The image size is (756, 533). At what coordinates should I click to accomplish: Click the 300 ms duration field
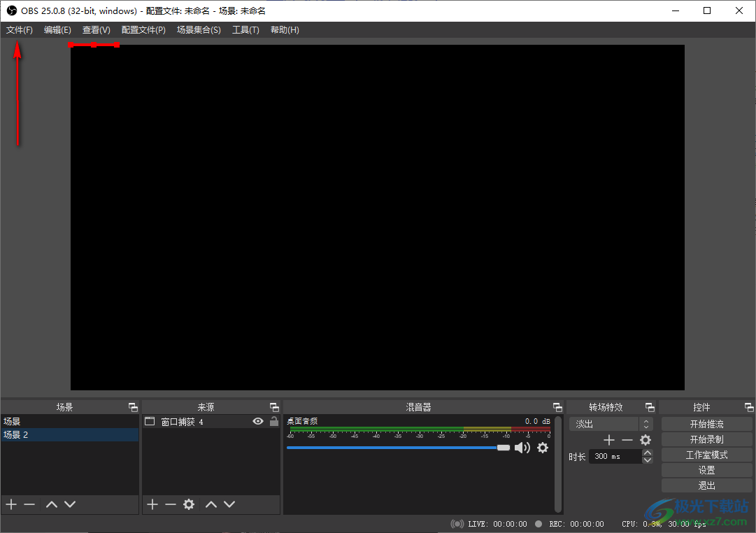(x=615, y=456)
